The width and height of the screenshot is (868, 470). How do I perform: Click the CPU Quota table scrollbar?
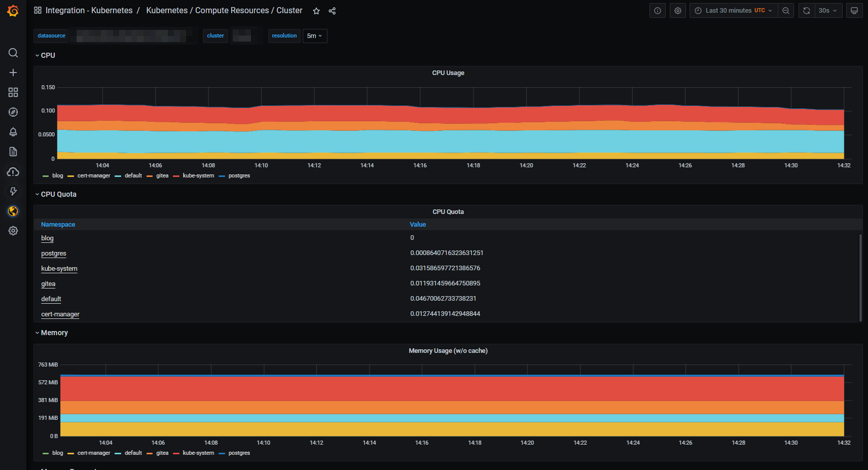coord(860,277)
